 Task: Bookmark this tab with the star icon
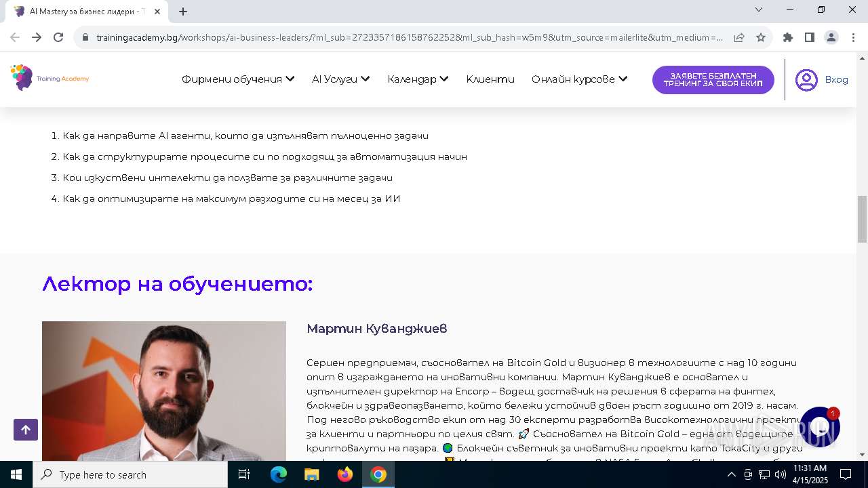point(761,38)
